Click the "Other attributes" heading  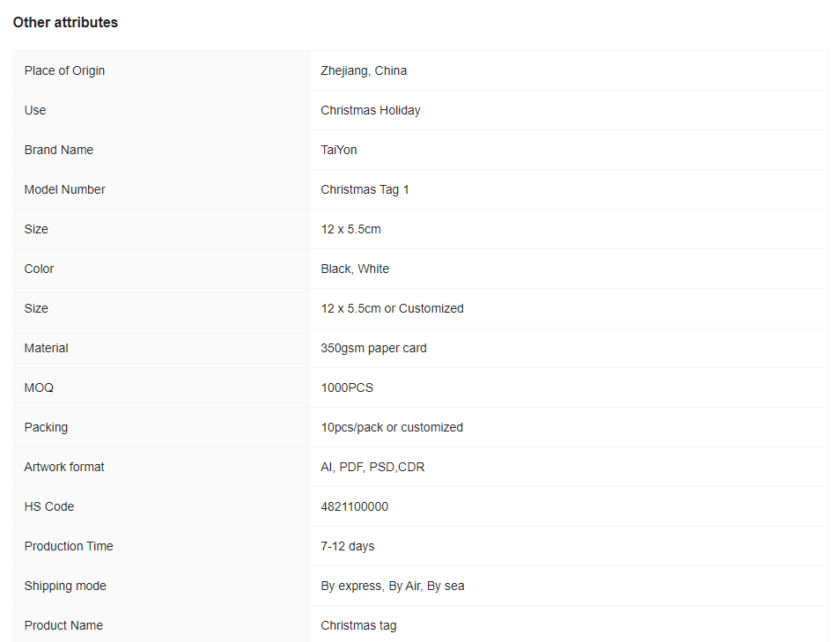click(x=65, y=23)
